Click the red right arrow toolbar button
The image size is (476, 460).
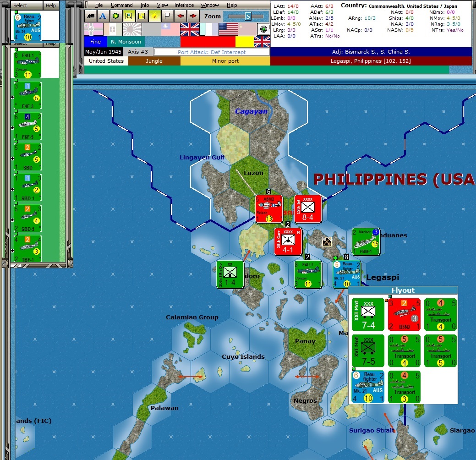tap(193, 16)
